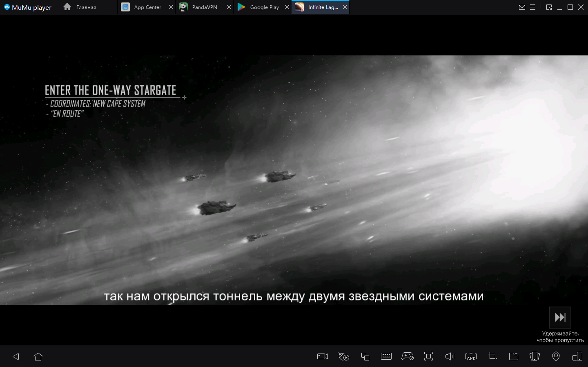Switch to the Google Play tab
The width and height of the screenshot is (588, 367).
pos(264,7)
